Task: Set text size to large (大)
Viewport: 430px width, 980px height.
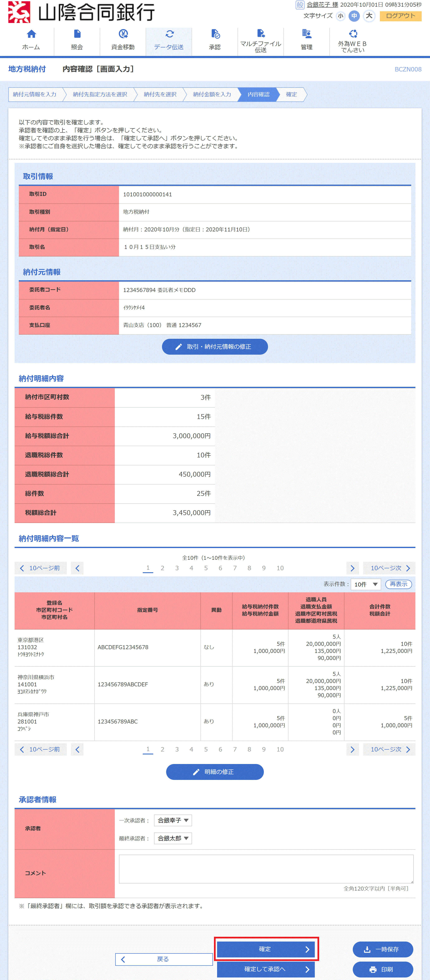Action: 369,16
